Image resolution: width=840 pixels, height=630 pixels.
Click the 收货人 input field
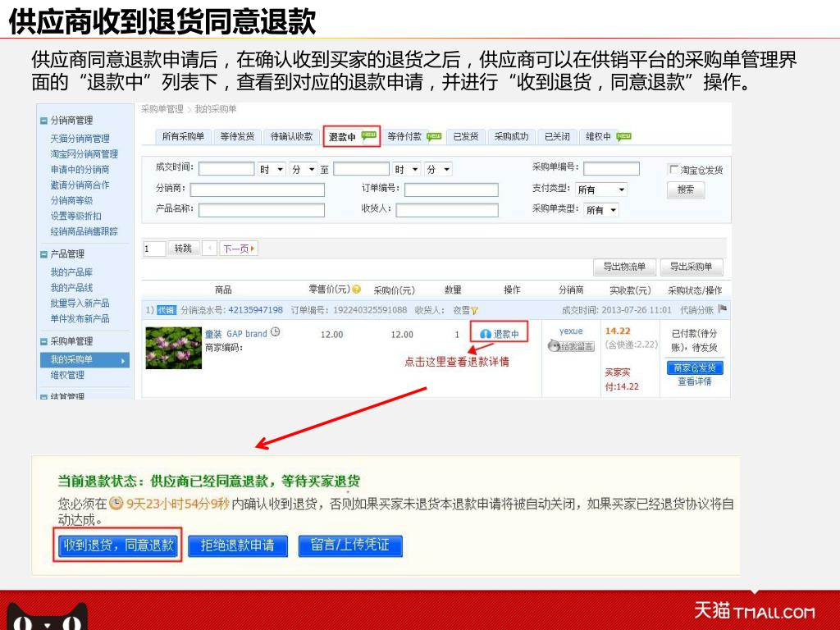pyautogui.click(x=447, y=210)
